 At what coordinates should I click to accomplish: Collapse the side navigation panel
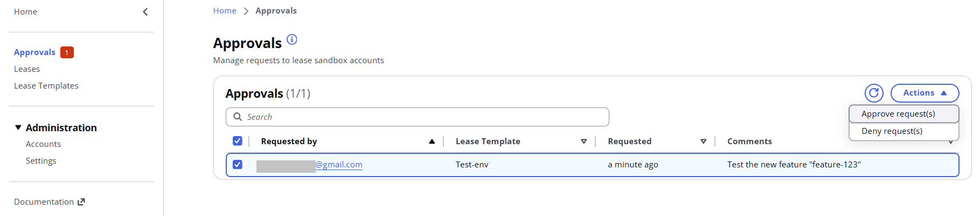[145, 12]
